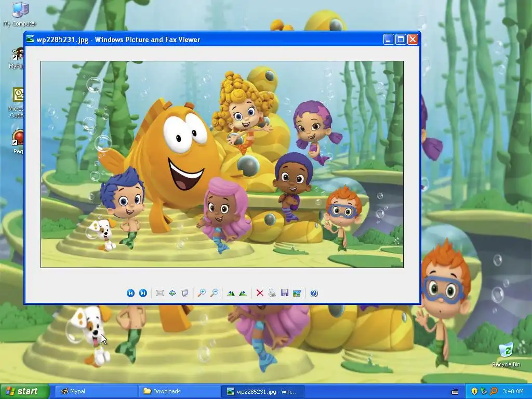
Task: Click wp2285231.jpg taskbar button
Action: [x=263, y=392]
